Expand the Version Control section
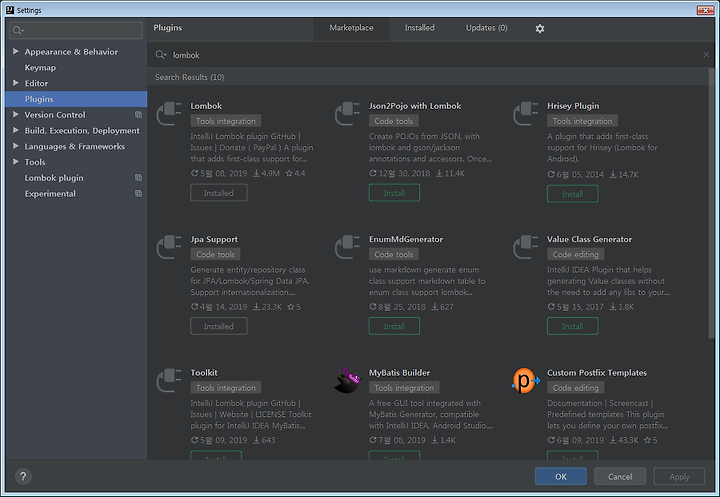720x497 pixels. pyautogui.click(x=16, y=114)
